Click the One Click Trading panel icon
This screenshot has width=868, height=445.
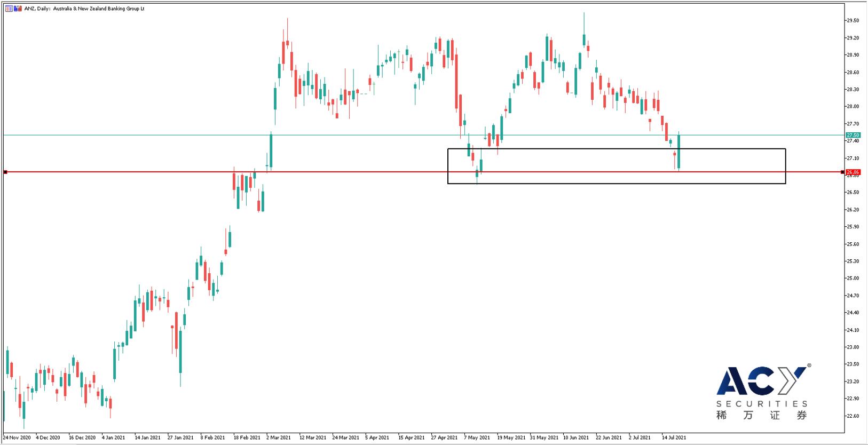tap(9, 9)
